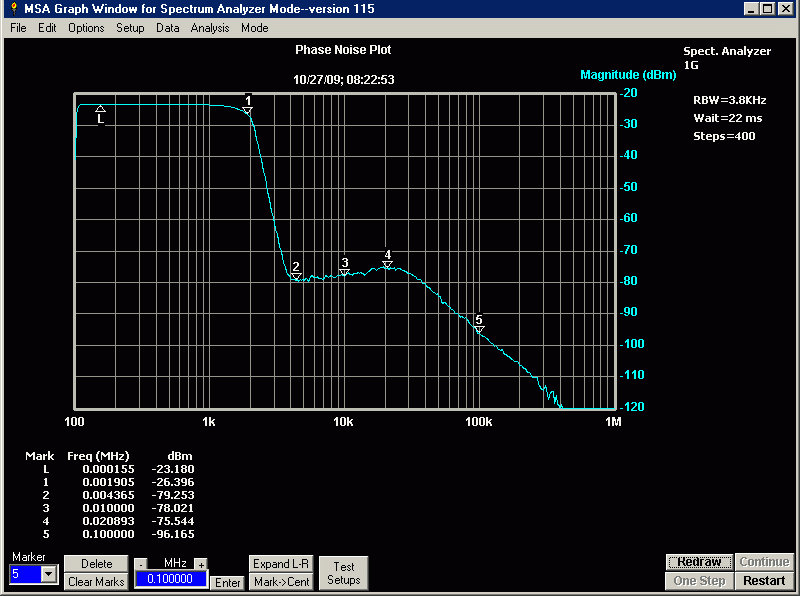Open the Options menu

click(86, 28)
